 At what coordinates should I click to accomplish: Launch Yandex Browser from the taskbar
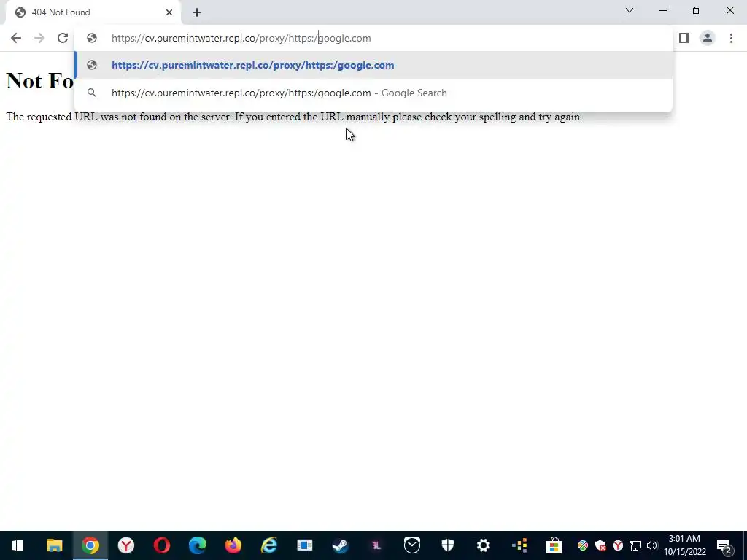(126, 545)
